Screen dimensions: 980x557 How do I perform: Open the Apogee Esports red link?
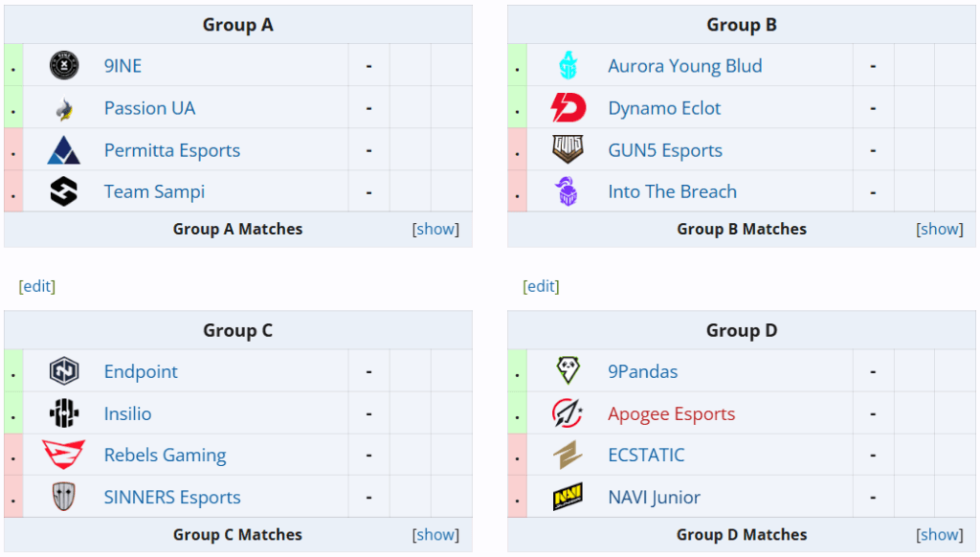671,413
